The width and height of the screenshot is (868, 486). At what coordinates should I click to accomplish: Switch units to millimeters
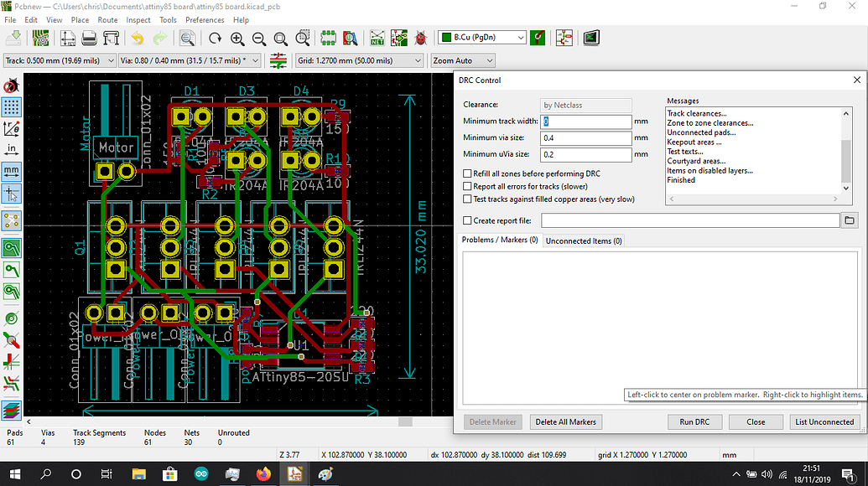[11, 171]
